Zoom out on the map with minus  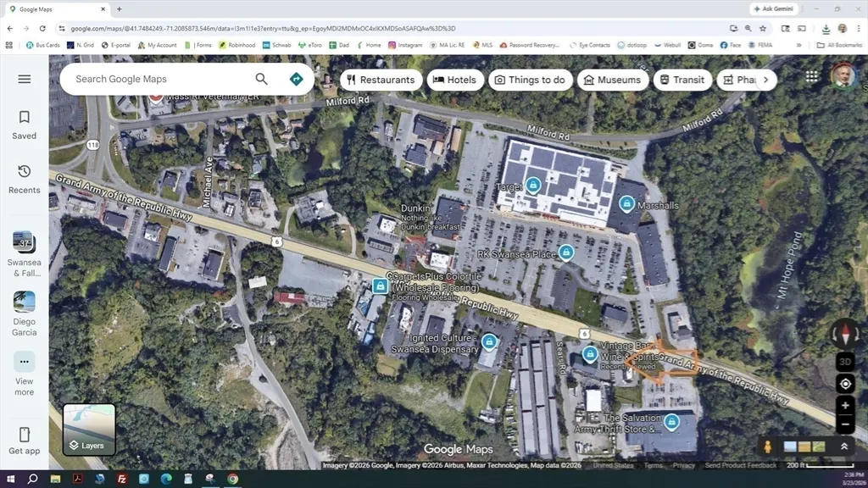point(845,424)
